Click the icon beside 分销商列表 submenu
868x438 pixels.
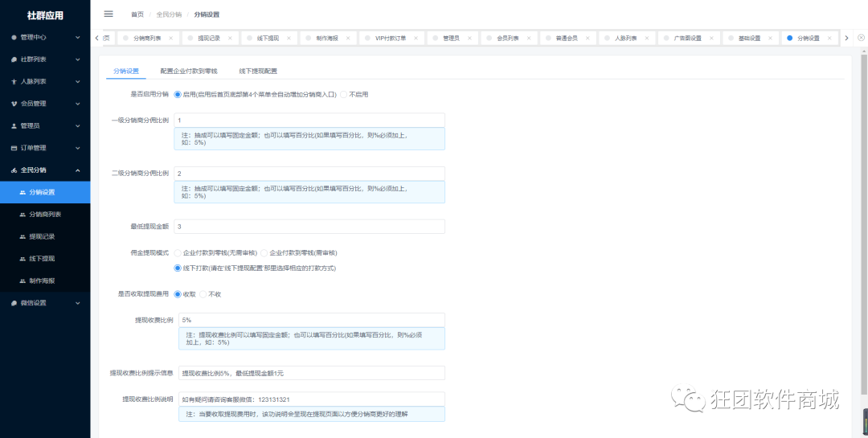coord(23,215)
